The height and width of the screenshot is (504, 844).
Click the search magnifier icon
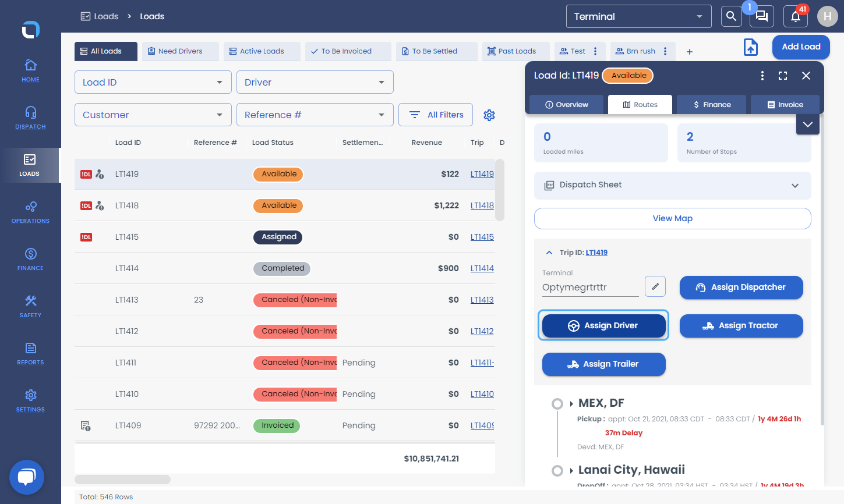731,16
